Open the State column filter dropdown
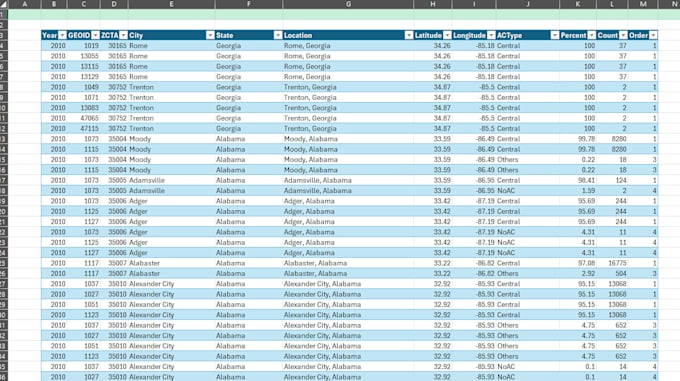Viewport: 680px width, 381px height. 278,36
